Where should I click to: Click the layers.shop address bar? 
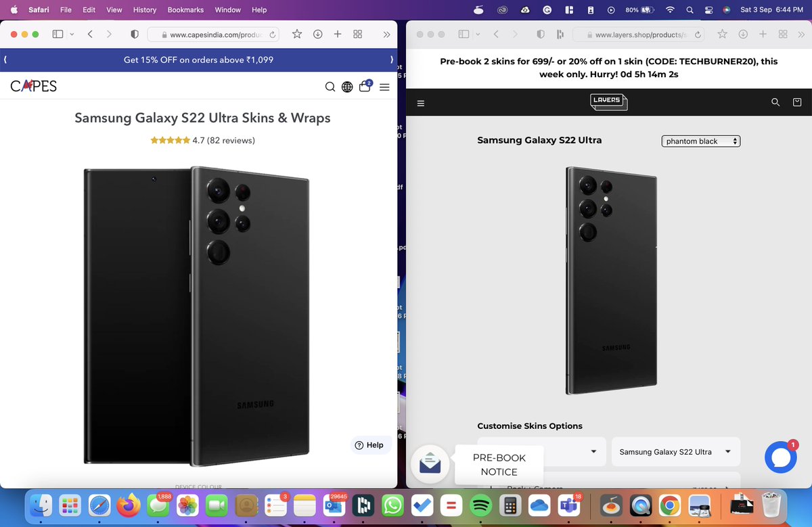pyautogui.click(x=639, y=35)
